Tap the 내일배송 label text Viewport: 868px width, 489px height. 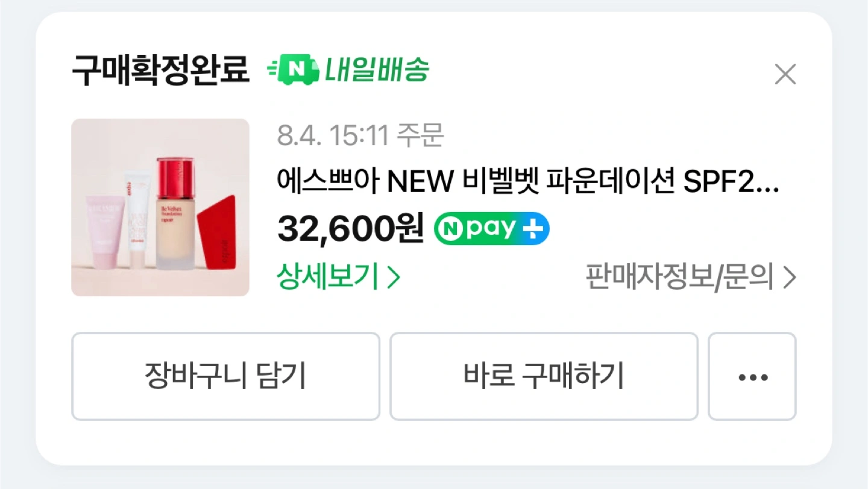point(377,70)
